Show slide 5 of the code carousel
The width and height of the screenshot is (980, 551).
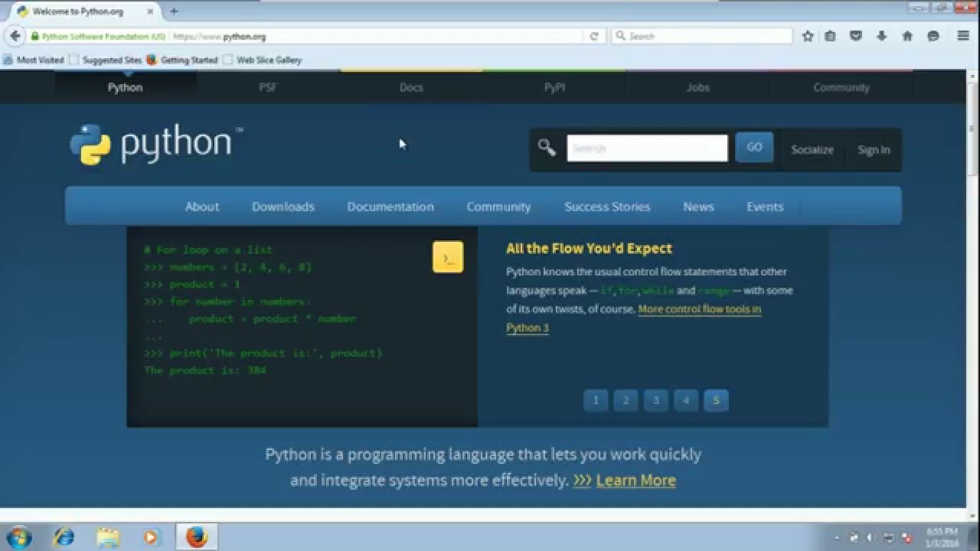click(716, 400)
